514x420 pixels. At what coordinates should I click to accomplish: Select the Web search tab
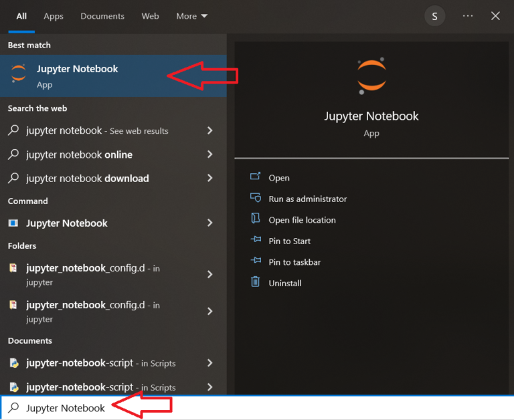150,16
